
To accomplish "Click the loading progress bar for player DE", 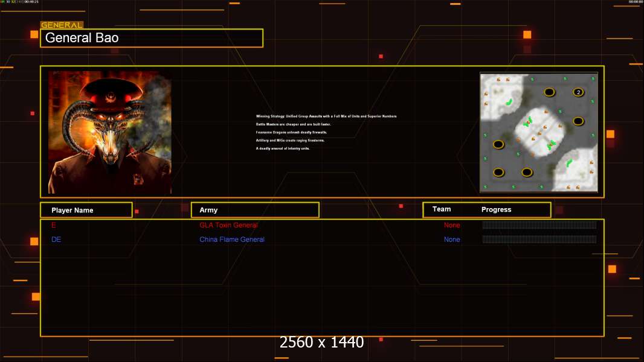I will point(539,240).
